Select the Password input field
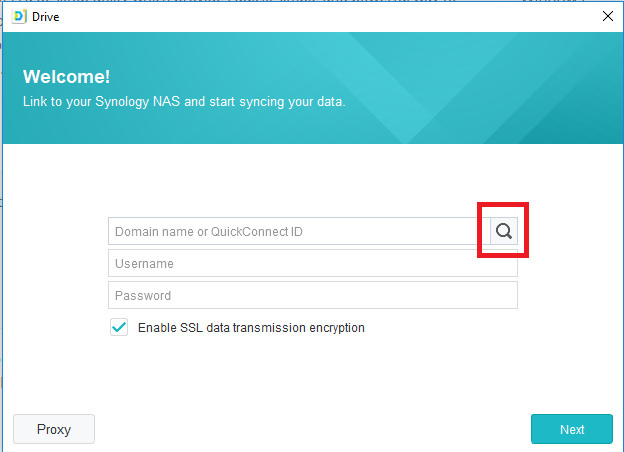The width and height of the screenshot is (624, 452). 313,295
